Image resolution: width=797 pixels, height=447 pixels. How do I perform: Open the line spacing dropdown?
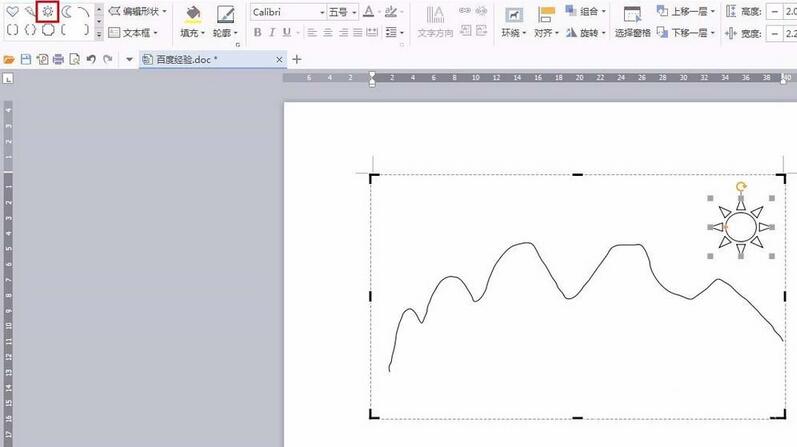pyautogui.click(x=402, y=33)
